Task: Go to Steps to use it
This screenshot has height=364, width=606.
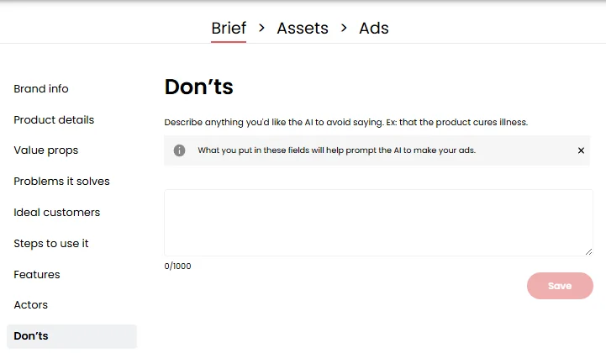Action: coord(51,244)
